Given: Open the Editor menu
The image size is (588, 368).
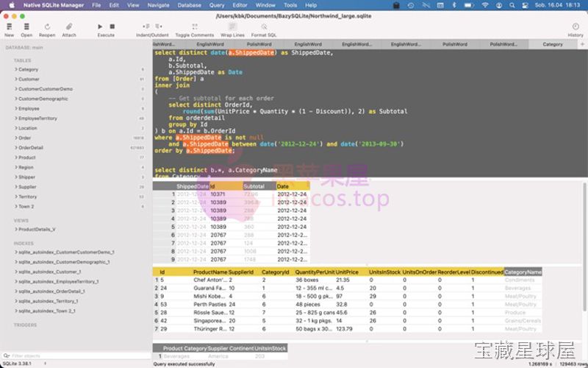Looking at the screenshot, I should click(x=240, y=5).
